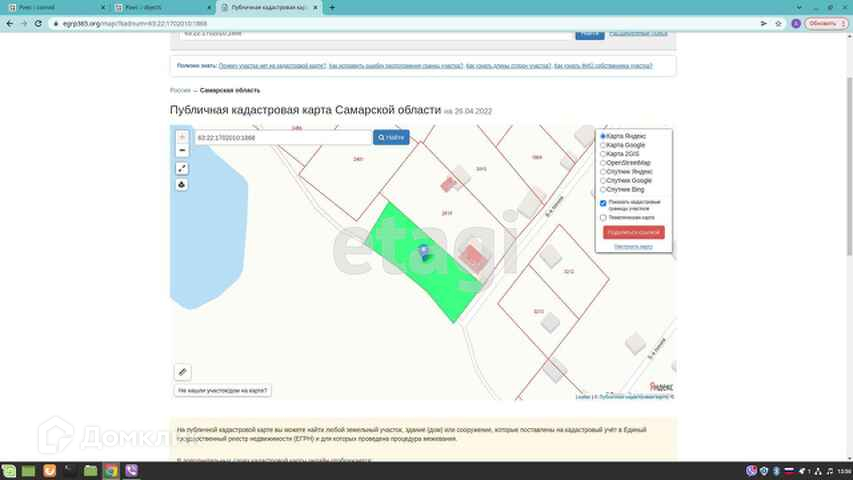Zoom in the map with plus button

coord(182,137)
